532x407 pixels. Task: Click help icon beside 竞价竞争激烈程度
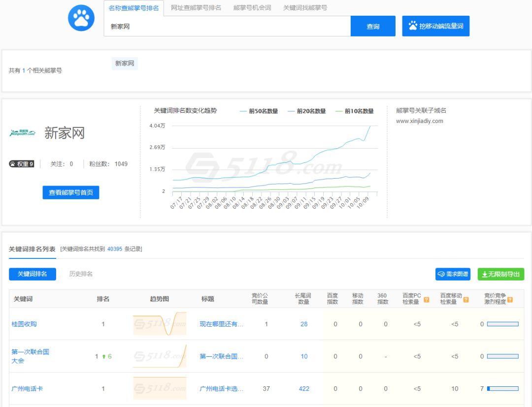[x=510, y=300]
